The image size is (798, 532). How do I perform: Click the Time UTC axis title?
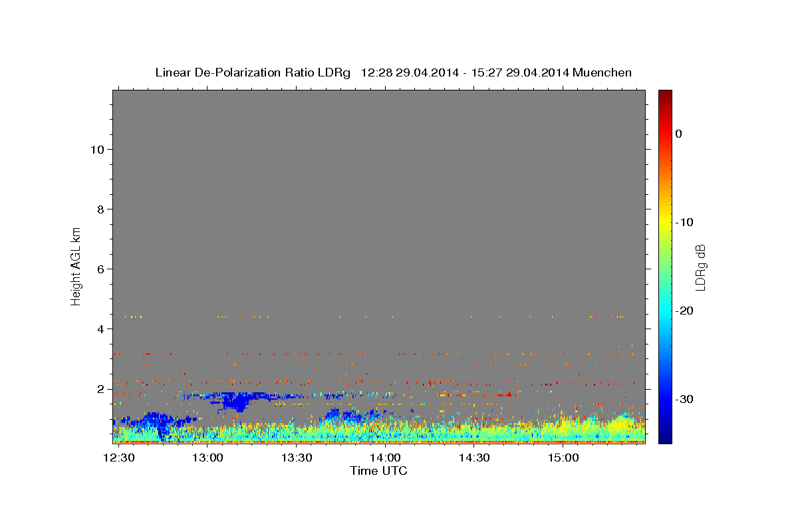click(378, 471)
